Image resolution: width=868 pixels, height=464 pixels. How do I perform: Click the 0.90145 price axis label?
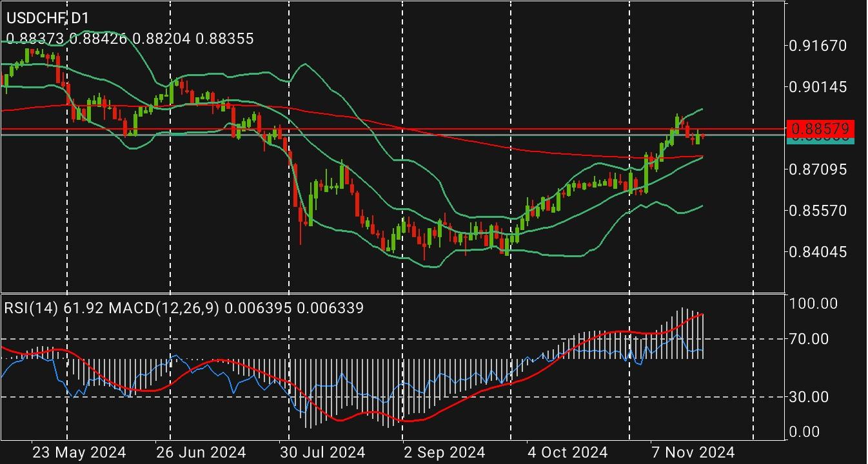[x=817, y=87]
